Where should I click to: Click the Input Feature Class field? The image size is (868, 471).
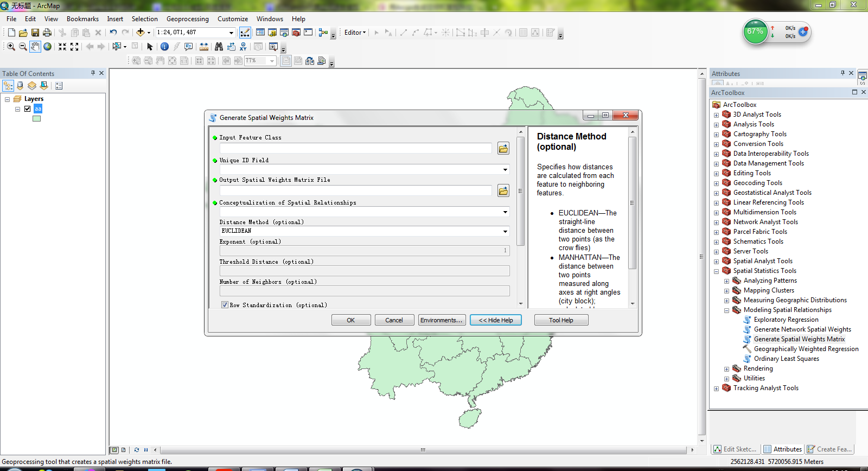coord(356,148)
